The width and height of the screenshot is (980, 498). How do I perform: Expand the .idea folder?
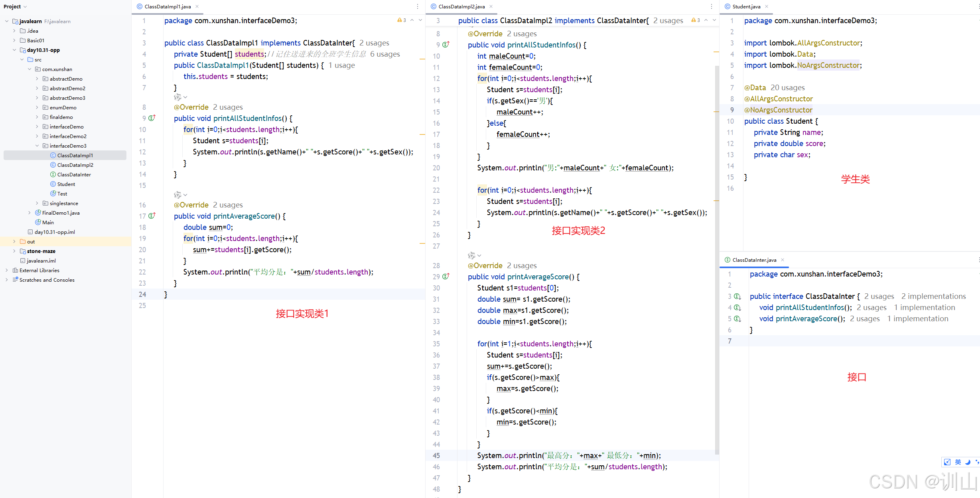[x=14, y=31]
